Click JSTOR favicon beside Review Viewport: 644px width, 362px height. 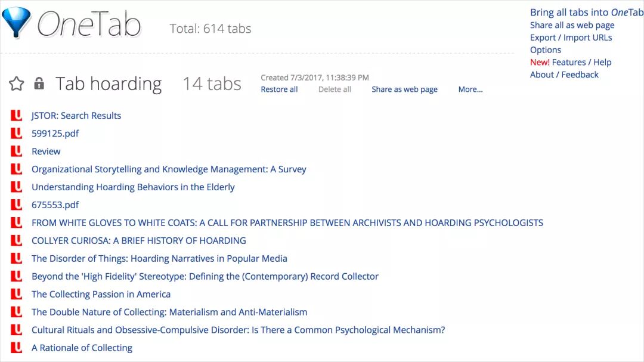coord(17,151)
